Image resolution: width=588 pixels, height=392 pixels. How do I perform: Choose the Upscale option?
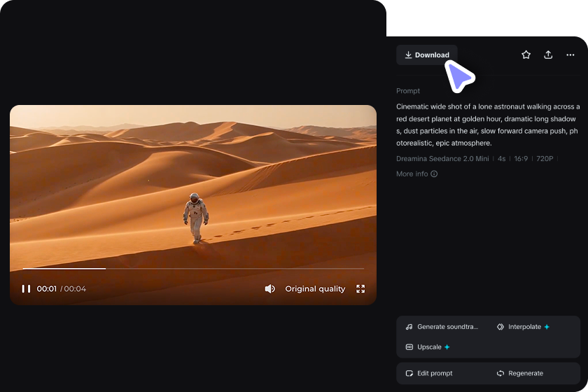click(x=428, y=347)
